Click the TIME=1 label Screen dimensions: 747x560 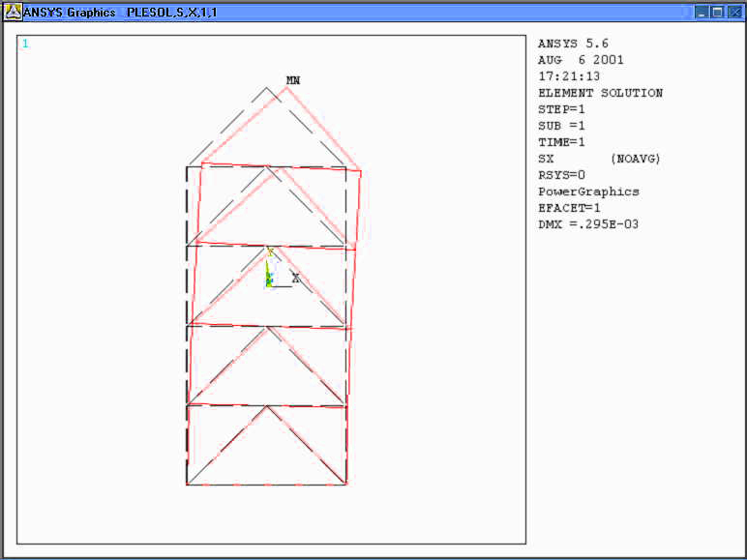click(561, 142)
